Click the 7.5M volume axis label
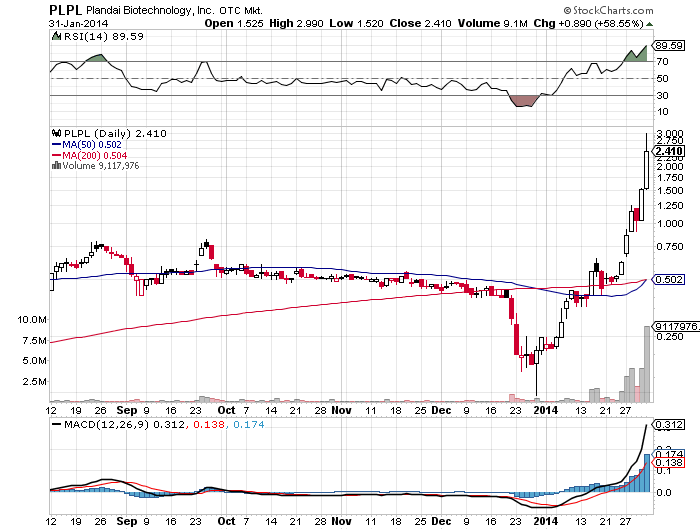The image size is (700, 530). coord(34,341)
